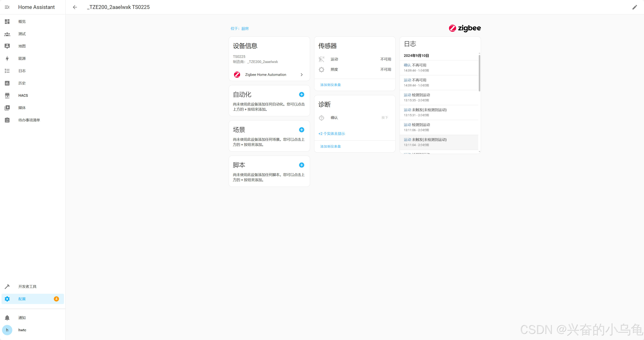Screen dimensions: 644x340
Task: Add a new script with the plus icon
Action: point(301,165)
